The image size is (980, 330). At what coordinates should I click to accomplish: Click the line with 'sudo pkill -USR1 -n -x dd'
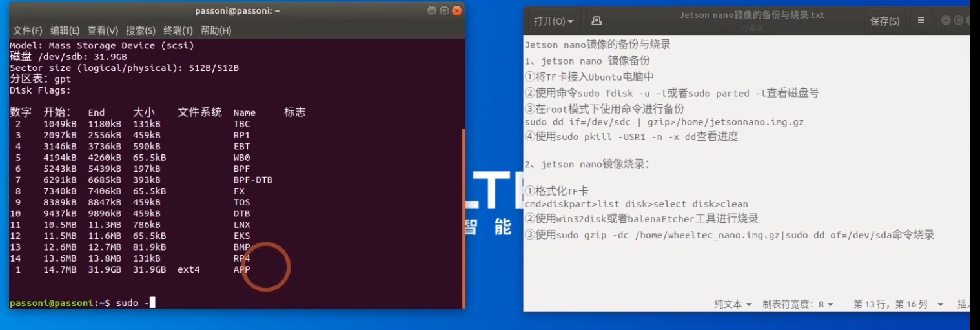point(631,136)
